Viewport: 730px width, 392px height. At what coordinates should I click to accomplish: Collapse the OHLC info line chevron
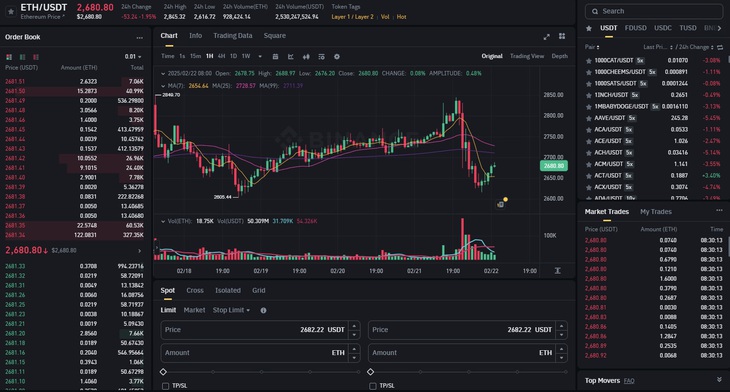point(163,74)
